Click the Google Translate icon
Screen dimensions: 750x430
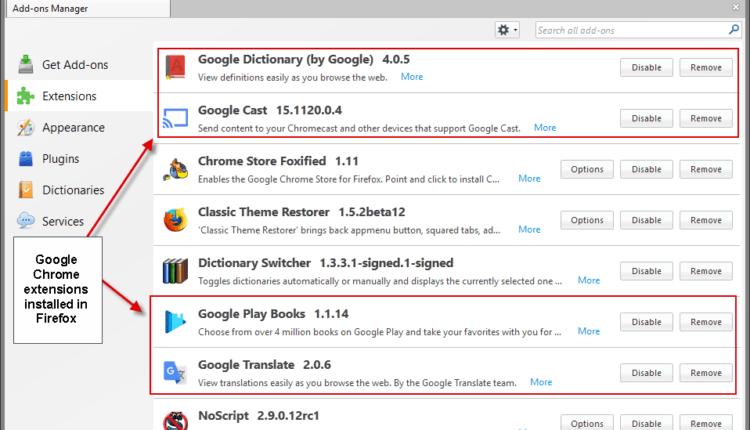click(175, 373)
